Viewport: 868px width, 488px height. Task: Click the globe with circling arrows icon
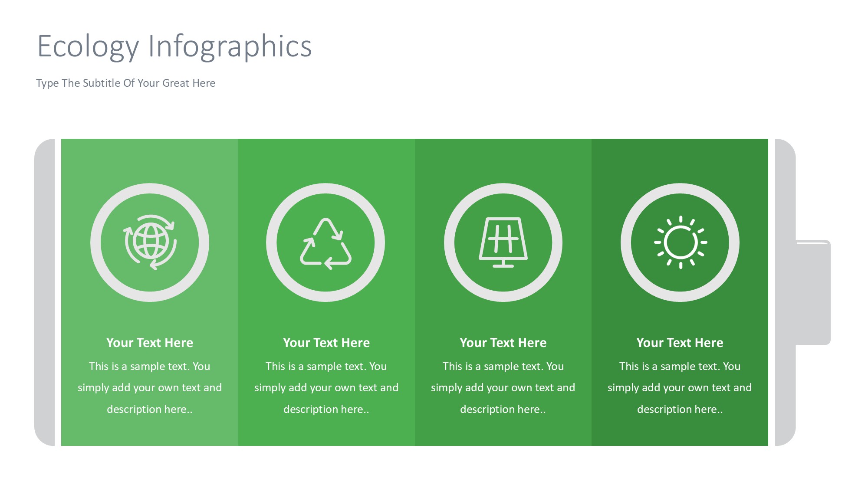coord(150,242)
